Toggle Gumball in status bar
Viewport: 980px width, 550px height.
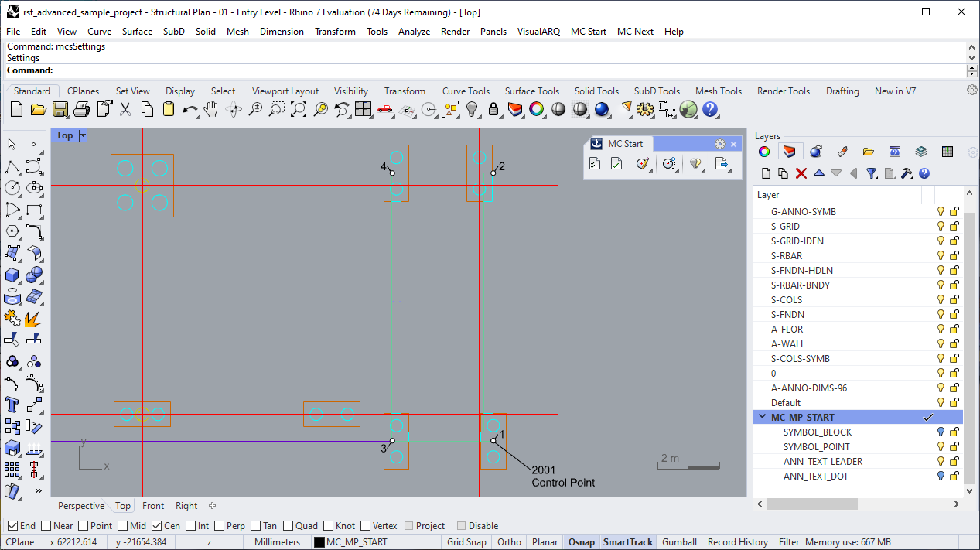click(679, 542)
